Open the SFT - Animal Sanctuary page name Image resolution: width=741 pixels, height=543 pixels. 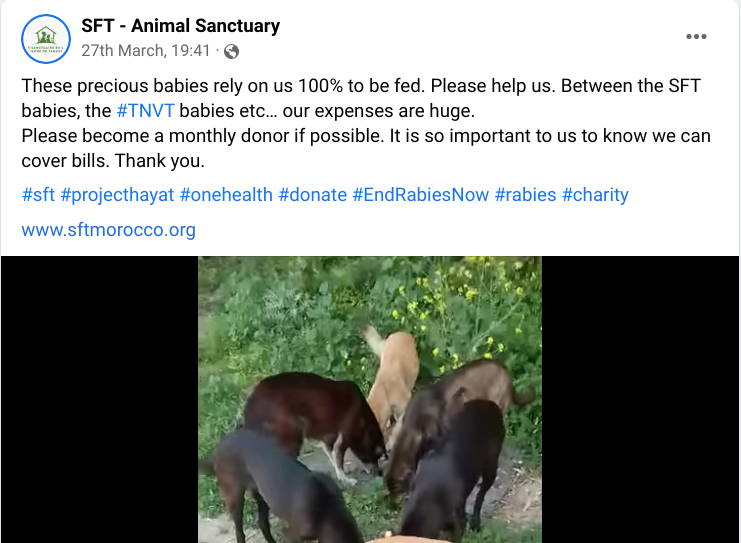point(181,26)
